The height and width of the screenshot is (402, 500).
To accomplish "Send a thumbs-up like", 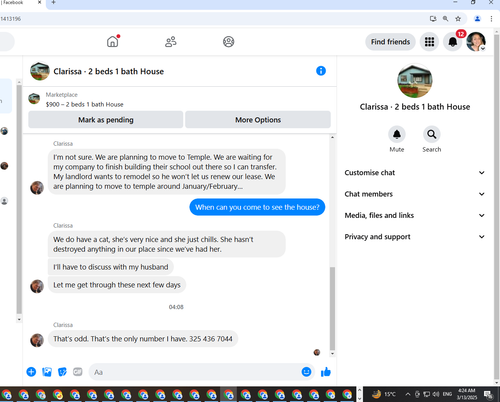I will click(x=326, y=372).
